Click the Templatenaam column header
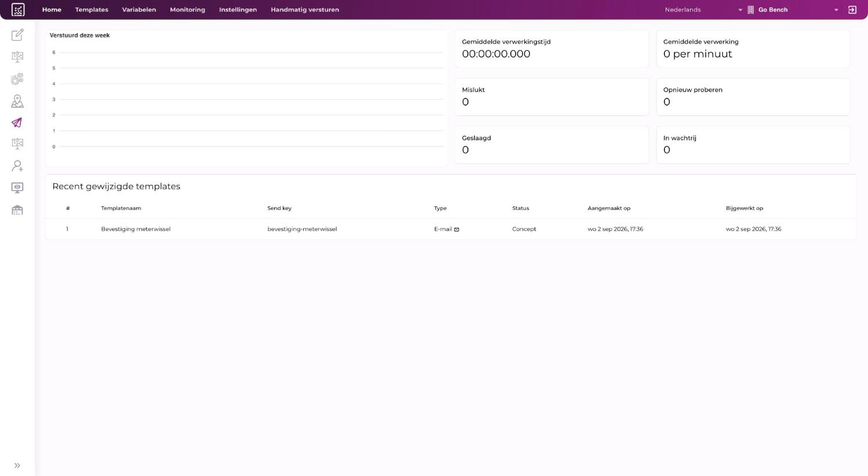 coord(121,208)
